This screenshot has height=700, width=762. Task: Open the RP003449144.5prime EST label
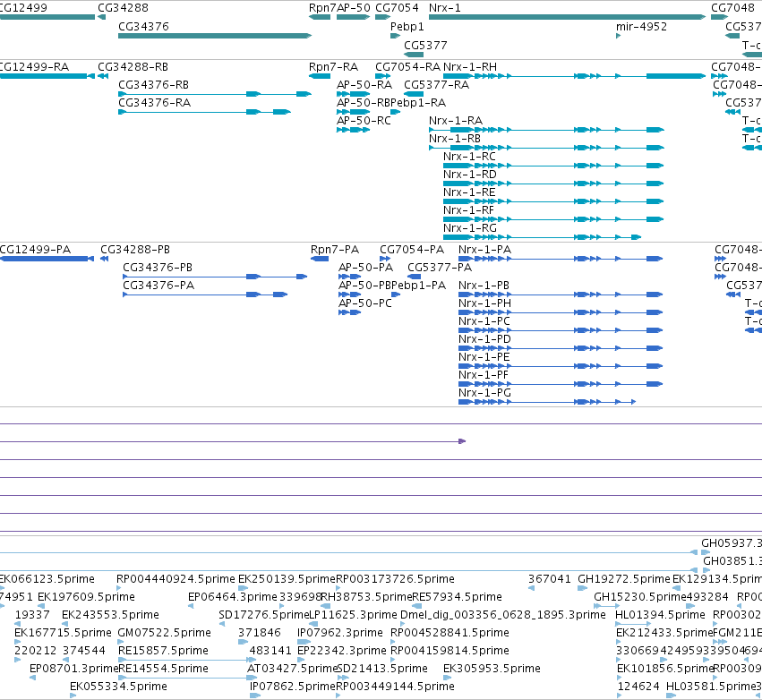395,687
